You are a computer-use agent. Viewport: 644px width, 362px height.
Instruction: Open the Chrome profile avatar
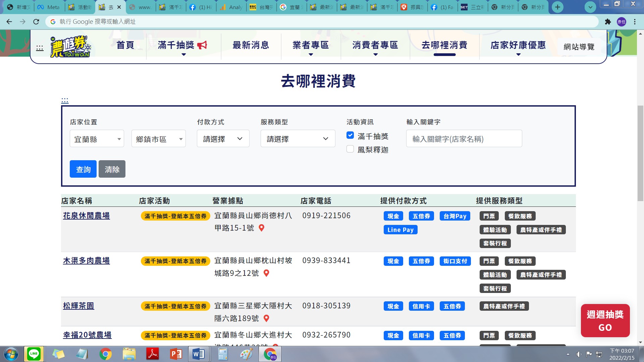[622, 22]
